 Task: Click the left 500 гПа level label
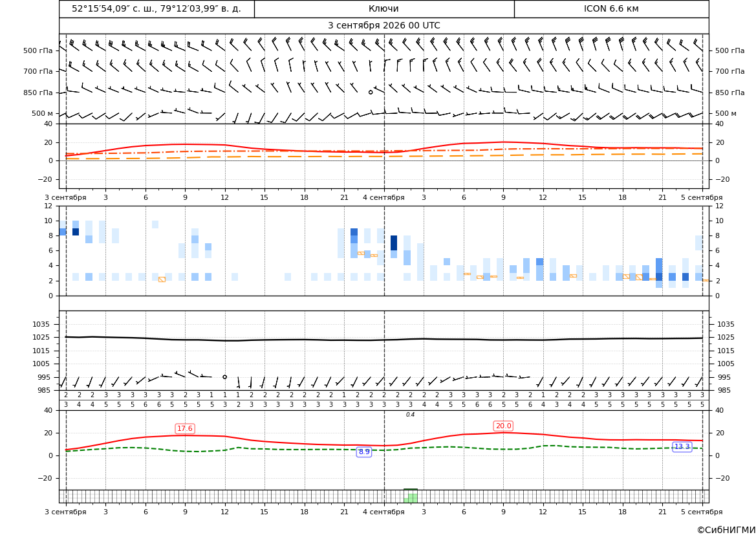pyautogui.click(x=38, y=50)
